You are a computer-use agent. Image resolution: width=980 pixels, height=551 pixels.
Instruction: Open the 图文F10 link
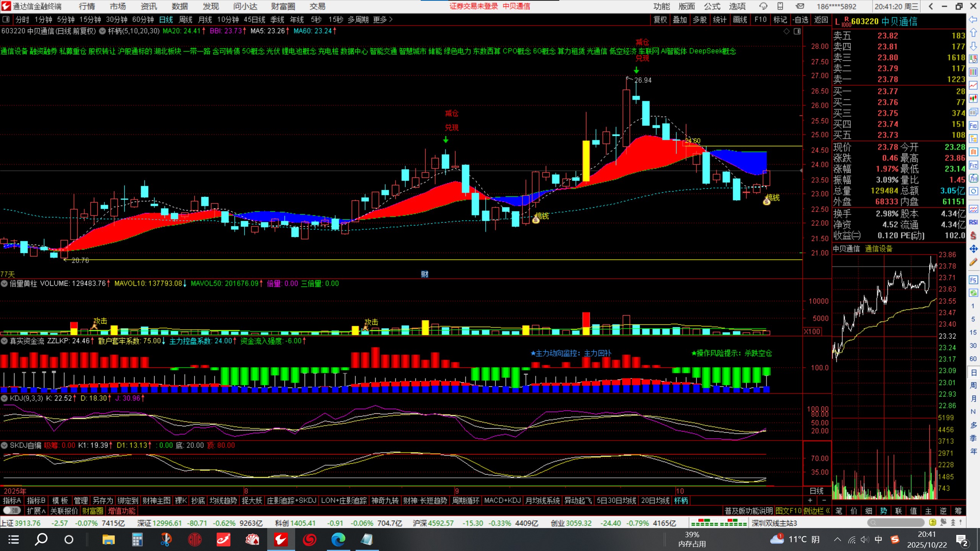[x=788, y=511]
